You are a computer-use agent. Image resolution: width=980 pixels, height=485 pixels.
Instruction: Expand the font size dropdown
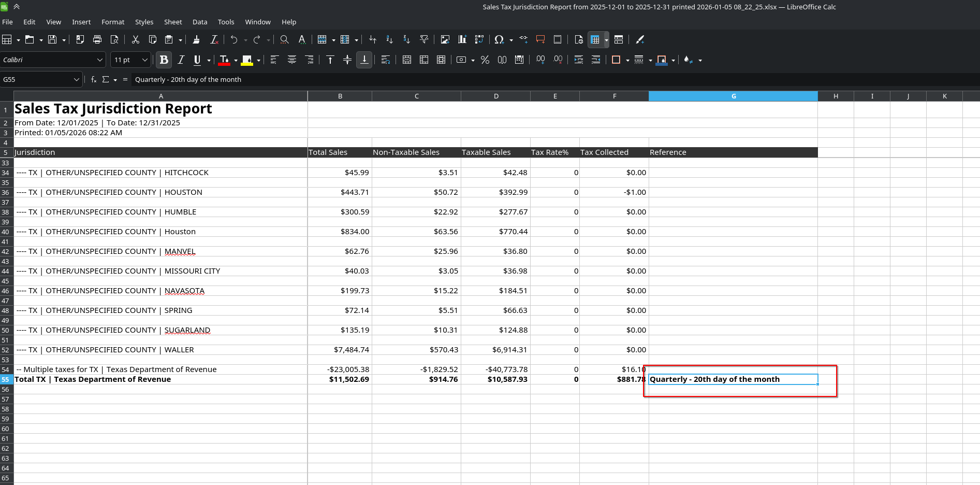click(x=145, y=60)
